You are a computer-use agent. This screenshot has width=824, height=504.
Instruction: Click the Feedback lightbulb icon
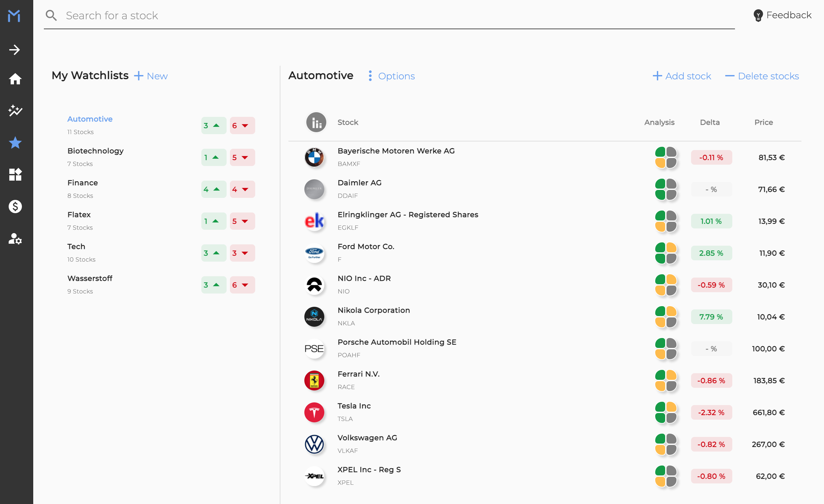click(x=758, y=15)
